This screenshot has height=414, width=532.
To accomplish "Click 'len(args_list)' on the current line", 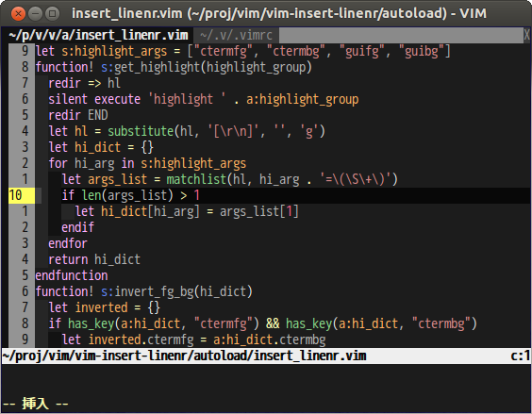I will pos(127,195).
